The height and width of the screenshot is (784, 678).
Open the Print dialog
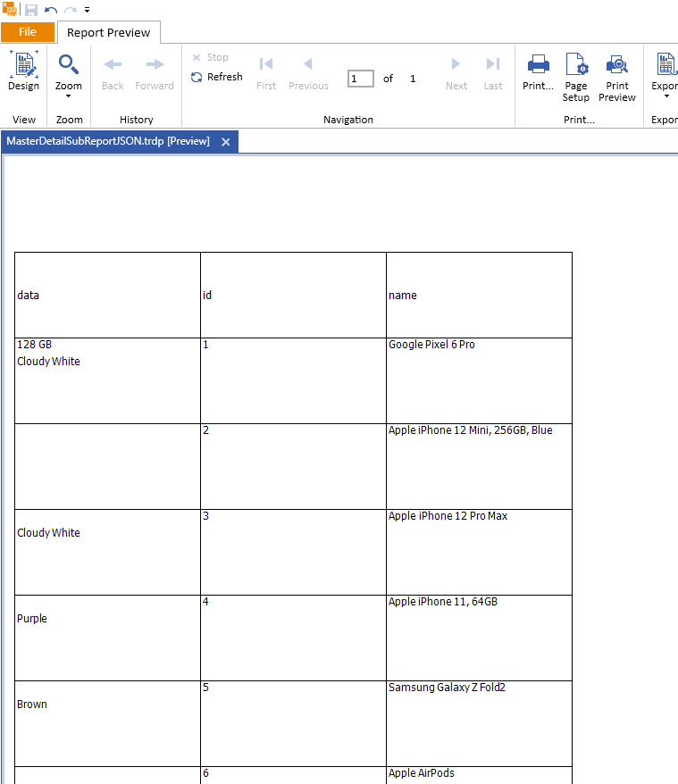pyautogui.click(x=538, y=73)
